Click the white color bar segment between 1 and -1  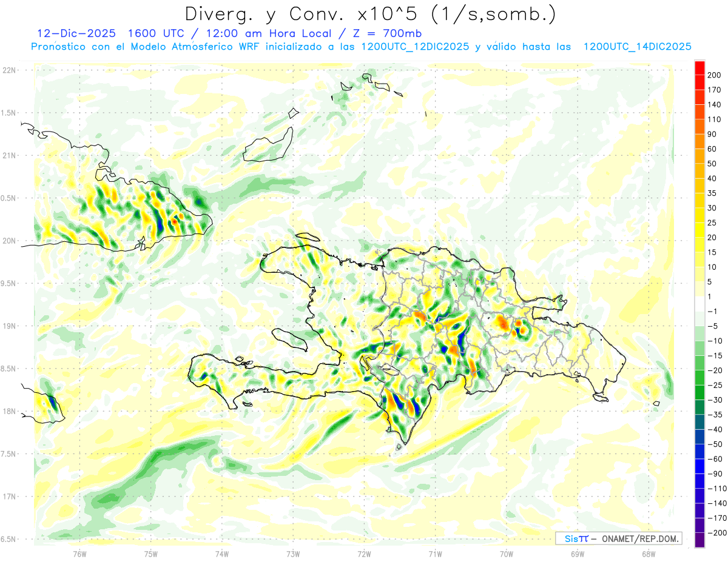tap(699, 304)
